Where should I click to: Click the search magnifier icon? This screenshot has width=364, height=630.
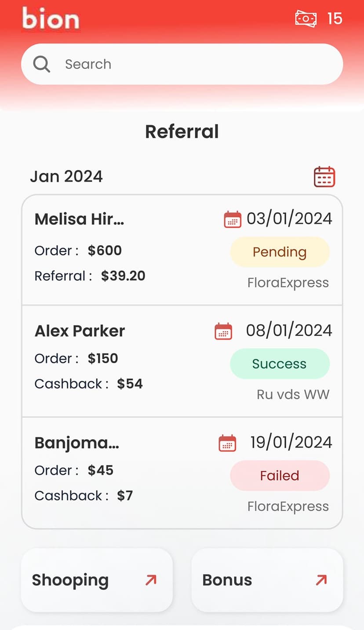point(42,64)
